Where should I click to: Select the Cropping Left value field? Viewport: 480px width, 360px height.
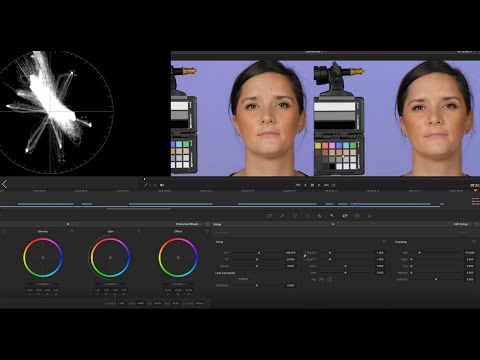pyautogui.click(x=470, y=253)
